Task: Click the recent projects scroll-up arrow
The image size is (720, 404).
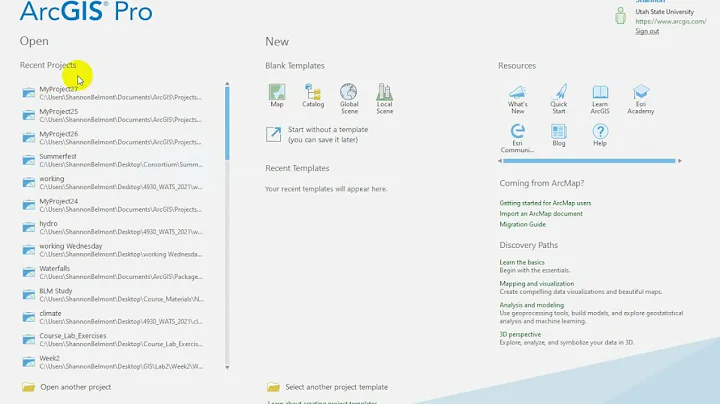Action: pyautogui.click(x=227, y=84)
